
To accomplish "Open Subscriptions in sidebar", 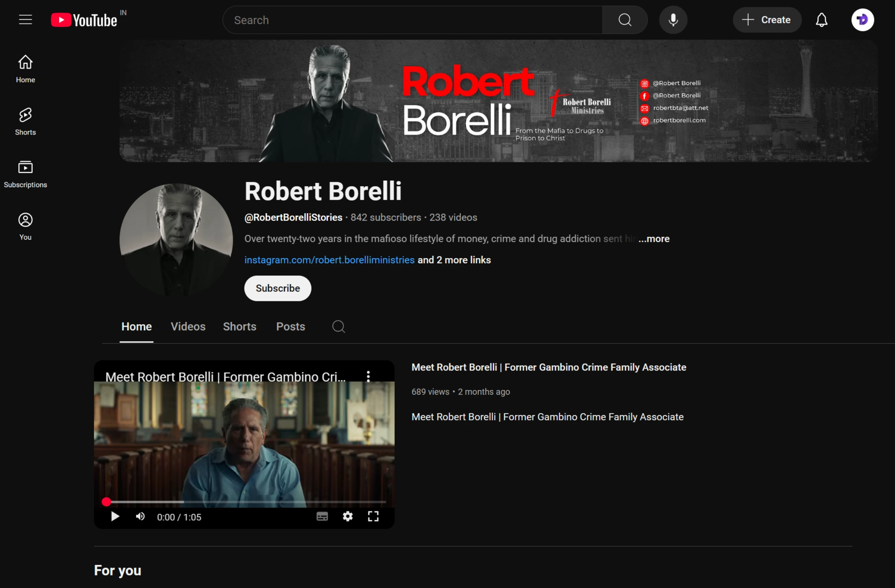I will 26,174.
